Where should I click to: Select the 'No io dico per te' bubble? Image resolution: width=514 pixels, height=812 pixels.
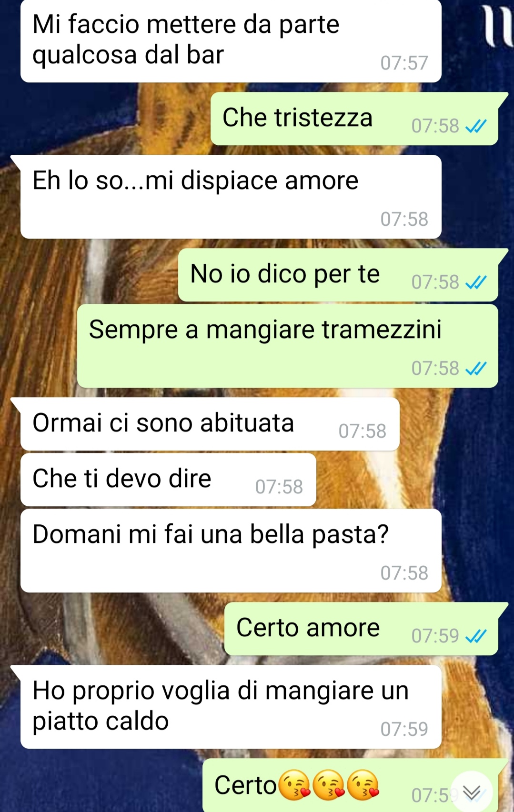(338, 275)
